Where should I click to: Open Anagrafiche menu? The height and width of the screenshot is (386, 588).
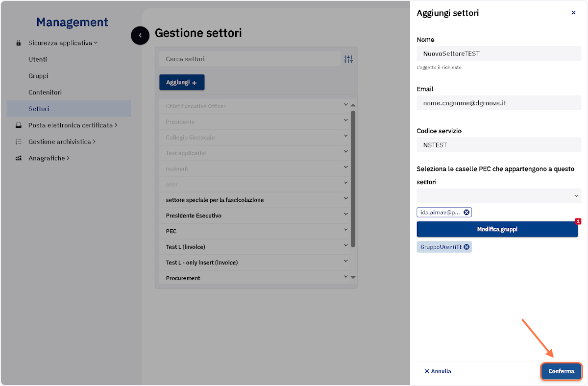49,158
